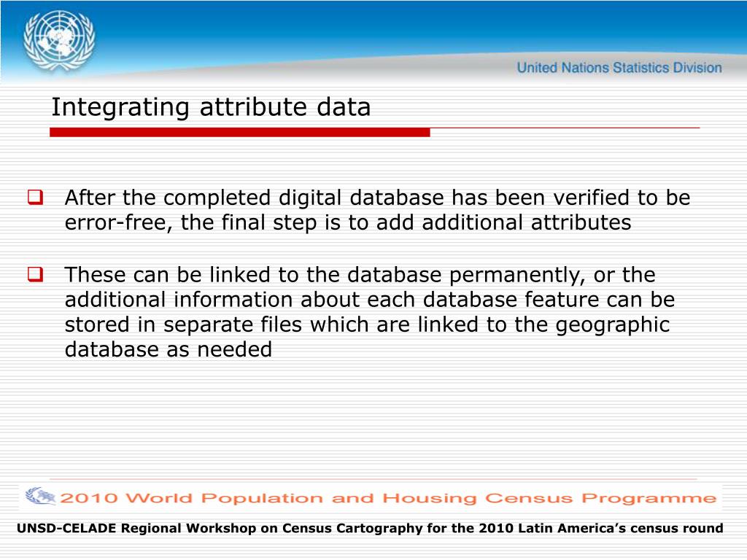
Task: Click the thin red line right of title bar
Action: click(565, 128)
